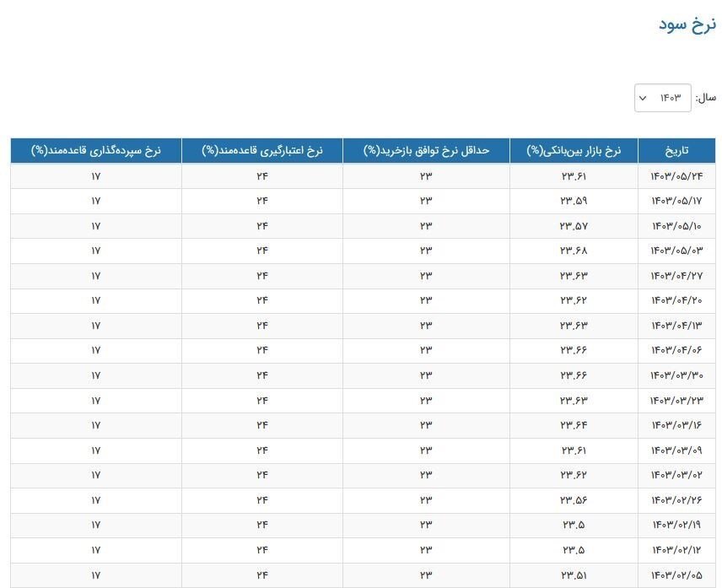722x588 pixels.
Task: Click the حداقل نرخ توافق بازخرید column header
Action: click(426, 151)
